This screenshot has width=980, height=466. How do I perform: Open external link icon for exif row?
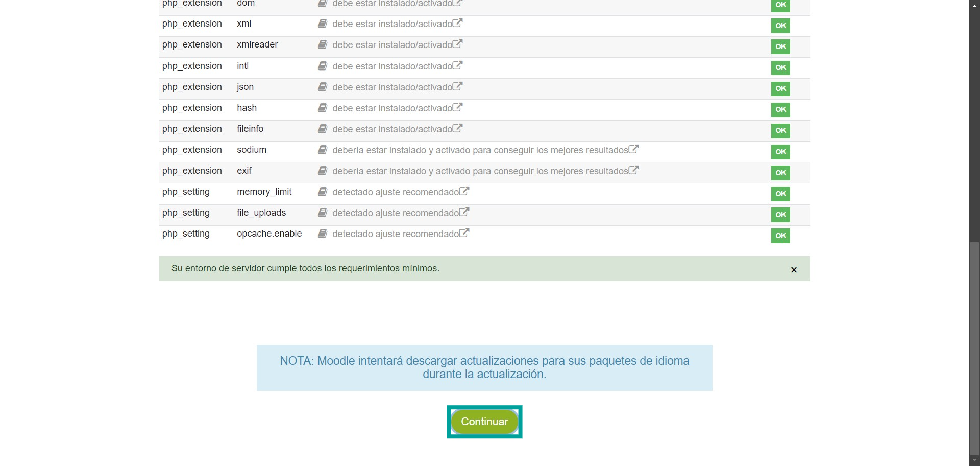point(633,170)
